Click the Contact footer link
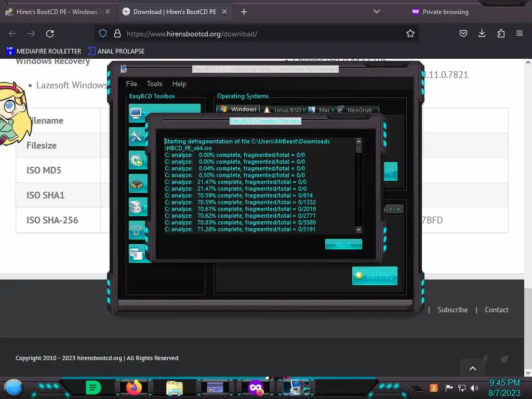The image size is (532, 399). click(496, 310)
